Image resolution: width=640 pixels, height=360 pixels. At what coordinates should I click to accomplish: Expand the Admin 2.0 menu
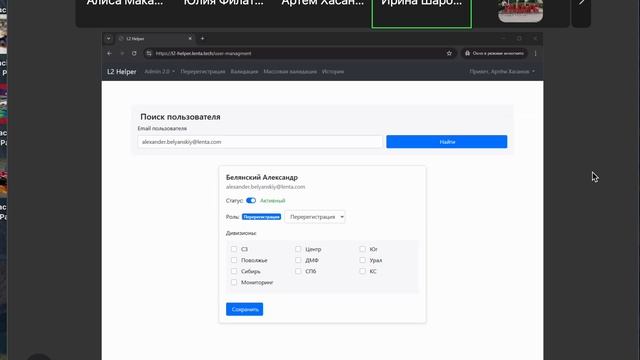pos(160,71)
